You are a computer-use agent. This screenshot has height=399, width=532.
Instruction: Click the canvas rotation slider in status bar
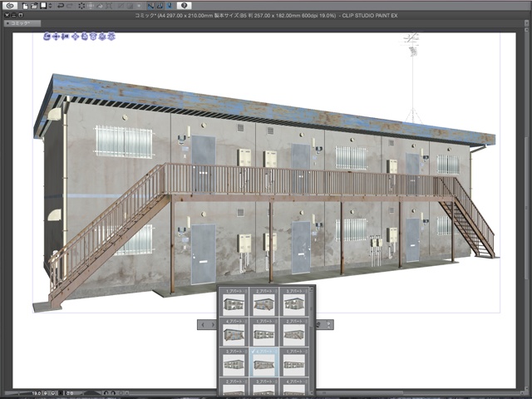90,393
